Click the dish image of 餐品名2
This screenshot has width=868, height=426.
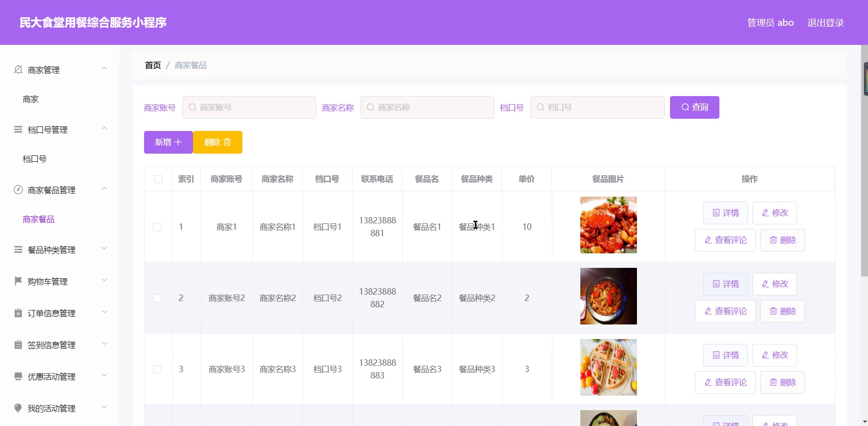click(608, 296)
